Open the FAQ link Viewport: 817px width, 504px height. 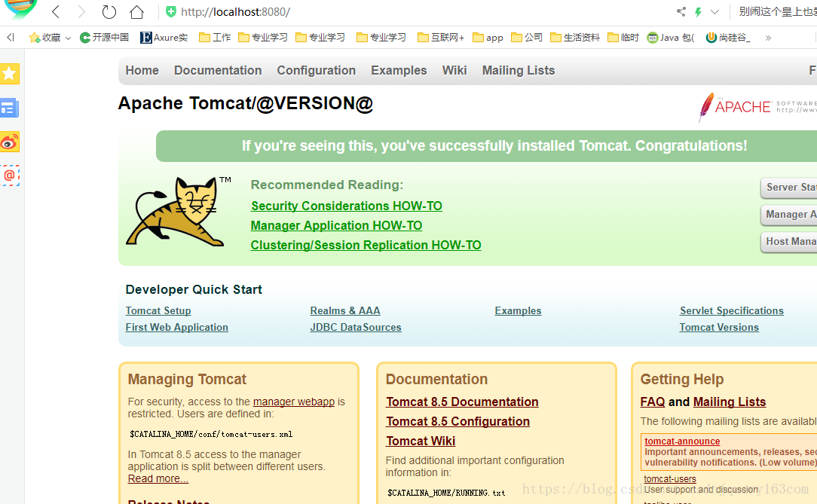coord(653,402)
